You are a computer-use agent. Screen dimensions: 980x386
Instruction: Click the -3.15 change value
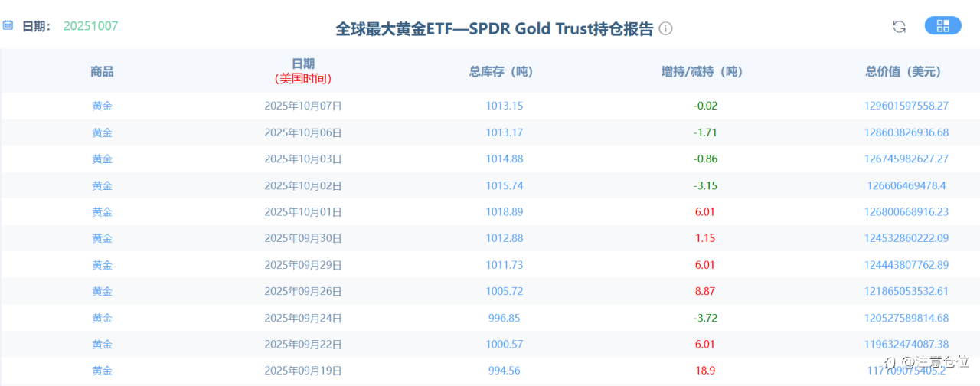pos(705,185)
